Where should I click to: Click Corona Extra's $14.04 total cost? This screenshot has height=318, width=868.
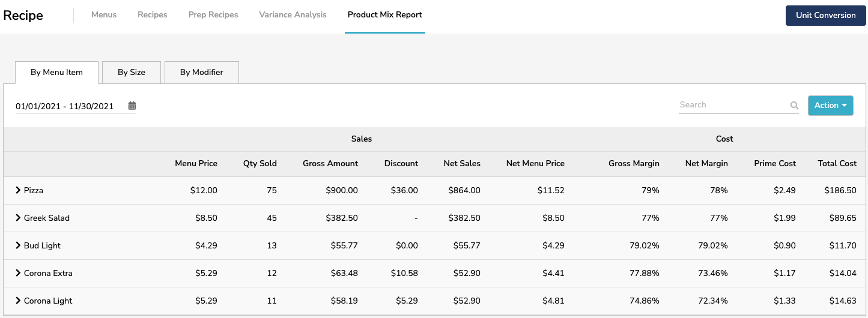pyautogui.click(x=843, y=273)
